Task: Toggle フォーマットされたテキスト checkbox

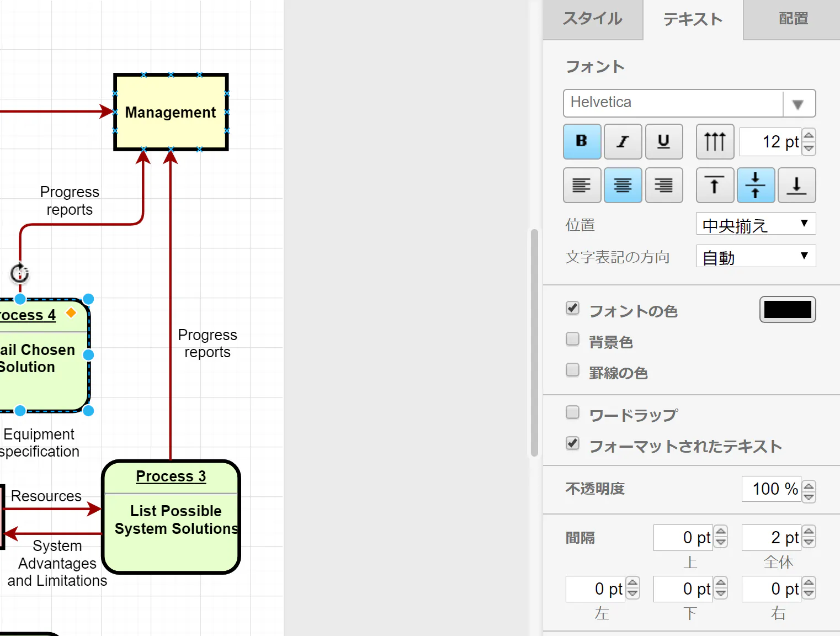Action: [x=573, y=443]
